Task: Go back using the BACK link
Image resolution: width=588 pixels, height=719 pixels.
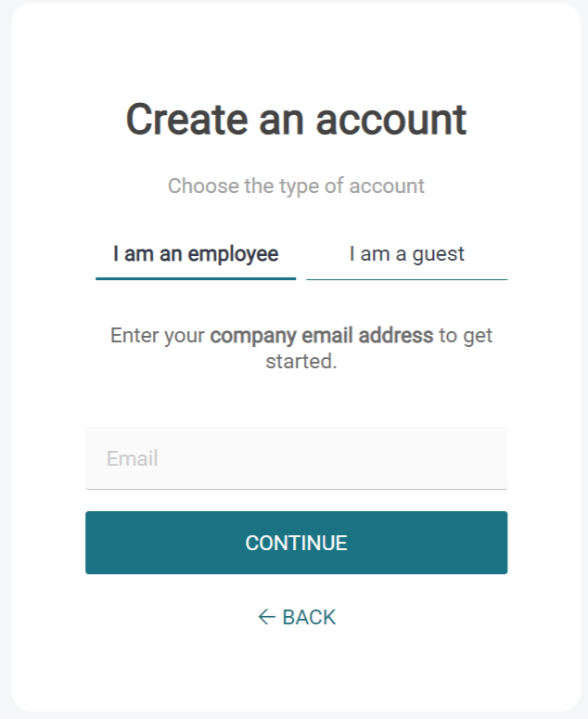Action: click(x=308, y=617)
